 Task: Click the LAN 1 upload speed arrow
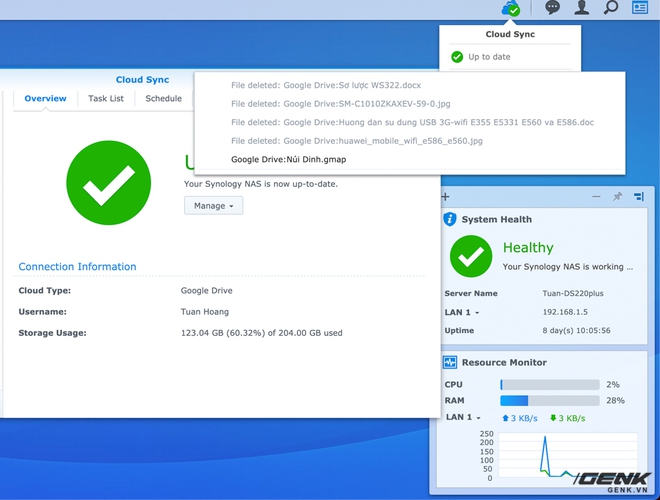click(x=506, y=418)
